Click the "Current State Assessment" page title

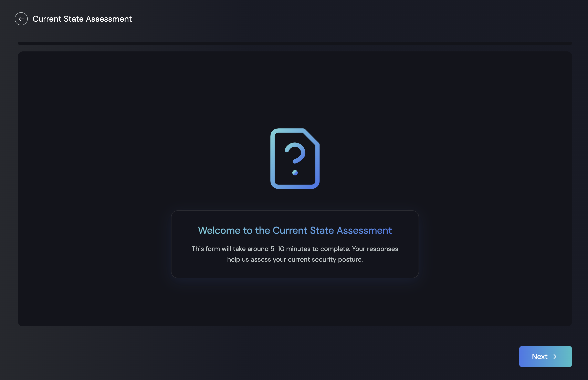[x=82, y=19]
